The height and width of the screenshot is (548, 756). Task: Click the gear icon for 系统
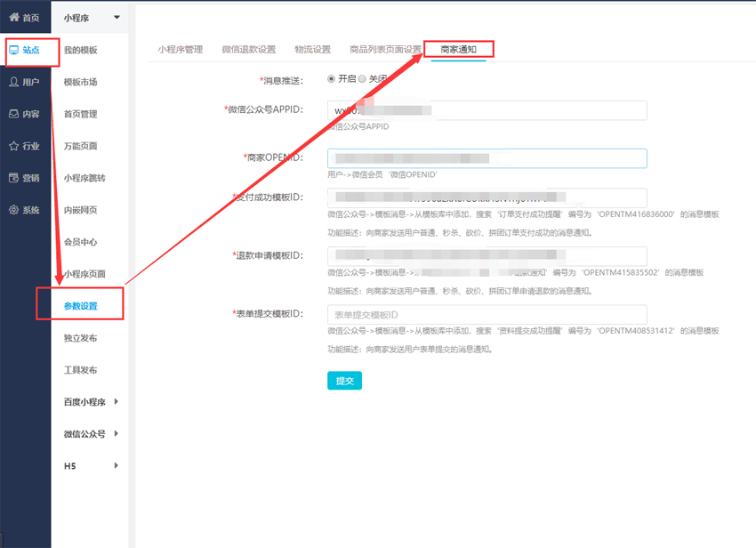(14, 210)
